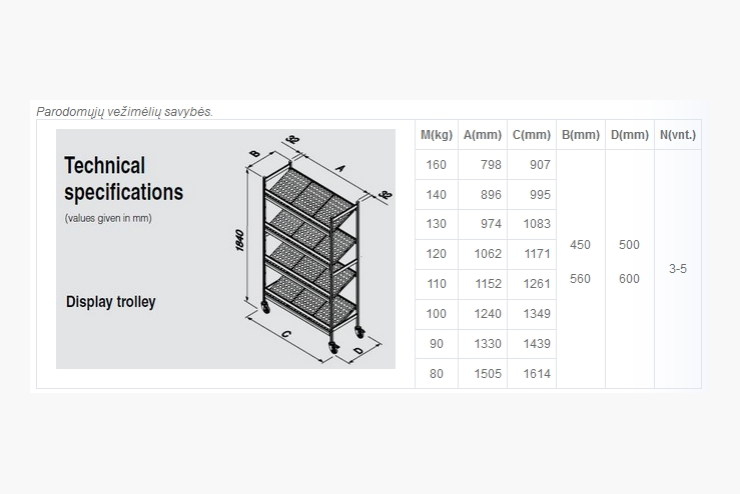Click the 1840 height dimension label

tap(239, 240)
